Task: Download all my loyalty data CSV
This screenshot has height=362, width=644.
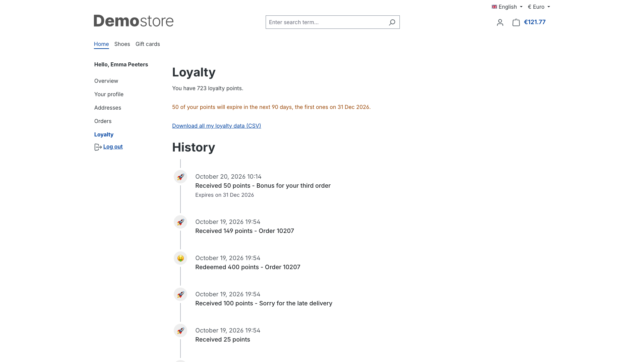Action: tap(216, 126)
